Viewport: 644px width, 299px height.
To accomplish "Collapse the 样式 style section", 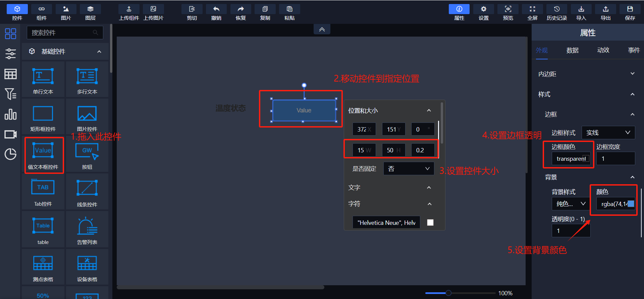I will point(633,94).
